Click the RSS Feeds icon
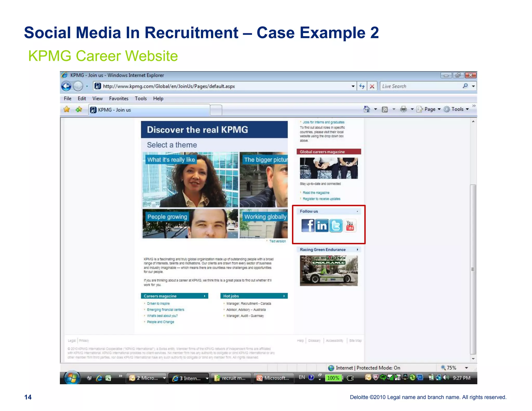Image resolution: width=532 pixels, height=411 pixels. 385,109
